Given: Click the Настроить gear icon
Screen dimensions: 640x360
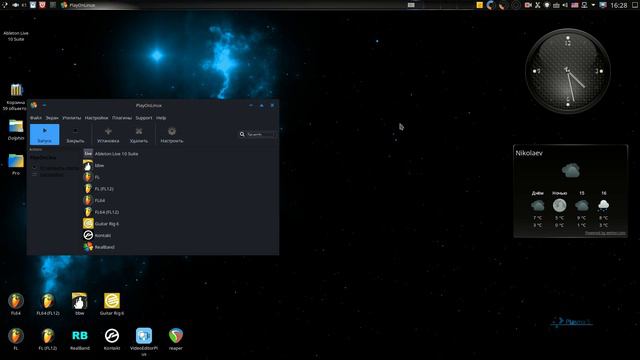Looking at the screenshot, I should click(172, 131).
